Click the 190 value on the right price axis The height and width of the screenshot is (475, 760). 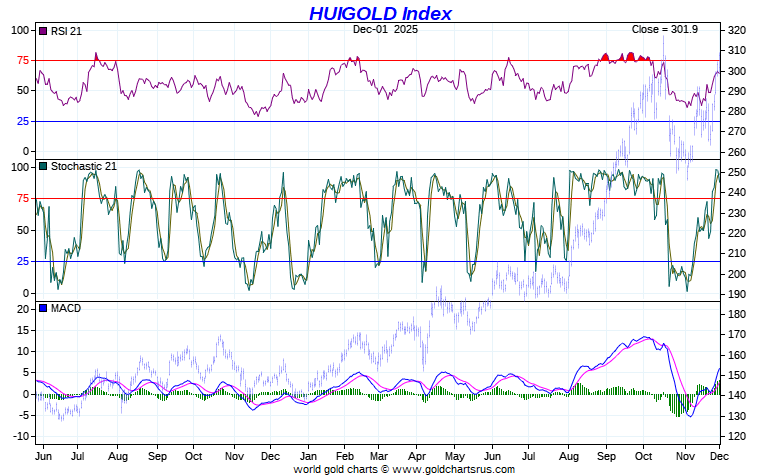pyautogui.click(x=737, y=294)
